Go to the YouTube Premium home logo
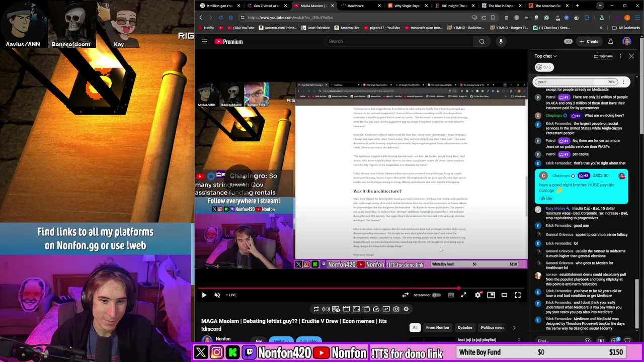The image size is (644, 362). (x=229, y=42)
